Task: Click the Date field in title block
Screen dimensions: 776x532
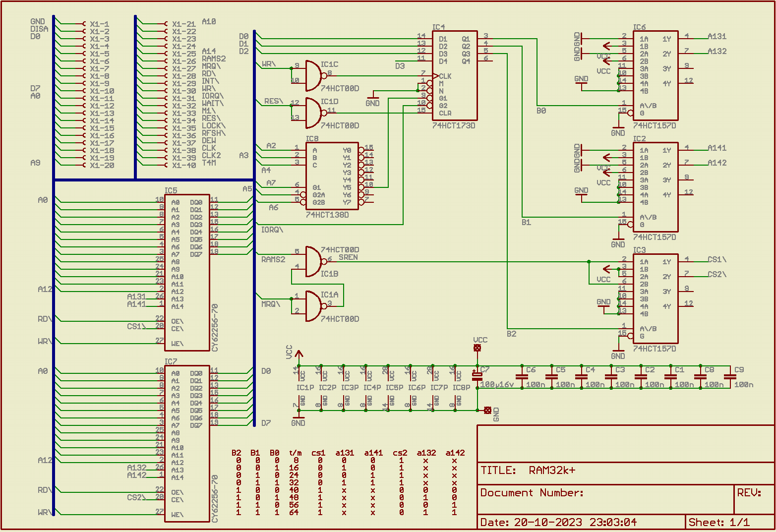Action: [558, 522]
